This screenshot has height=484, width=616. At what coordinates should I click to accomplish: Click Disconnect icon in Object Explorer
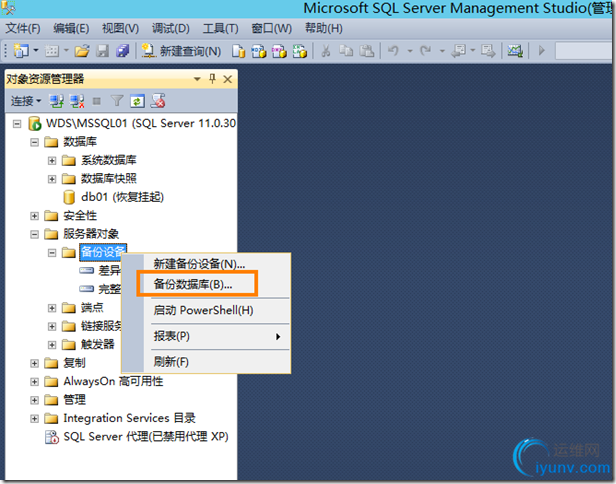(77, 101)
